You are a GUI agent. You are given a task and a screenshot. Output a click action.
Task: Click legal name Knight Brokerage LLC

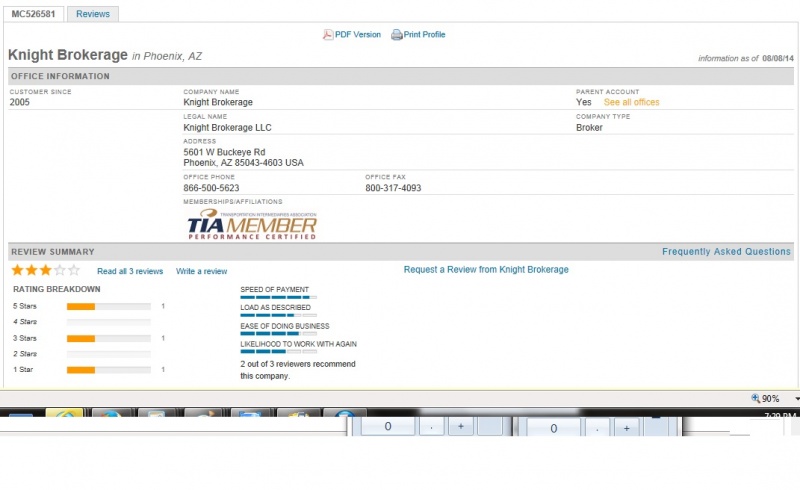227,128
